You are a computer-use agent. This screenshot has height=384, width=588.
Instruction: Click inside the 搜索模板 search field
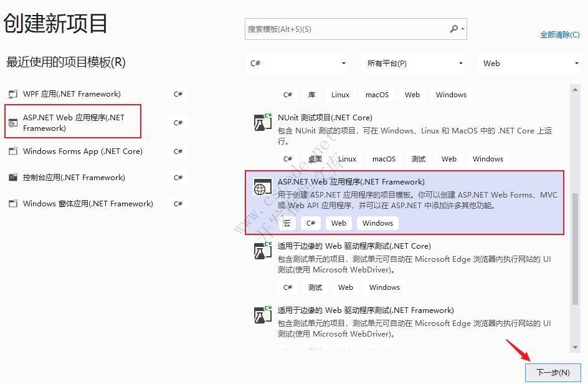click(349, 29)
